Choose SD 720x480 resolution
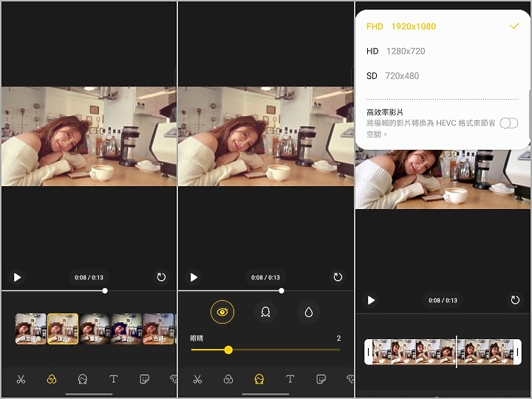 point(392,76)
